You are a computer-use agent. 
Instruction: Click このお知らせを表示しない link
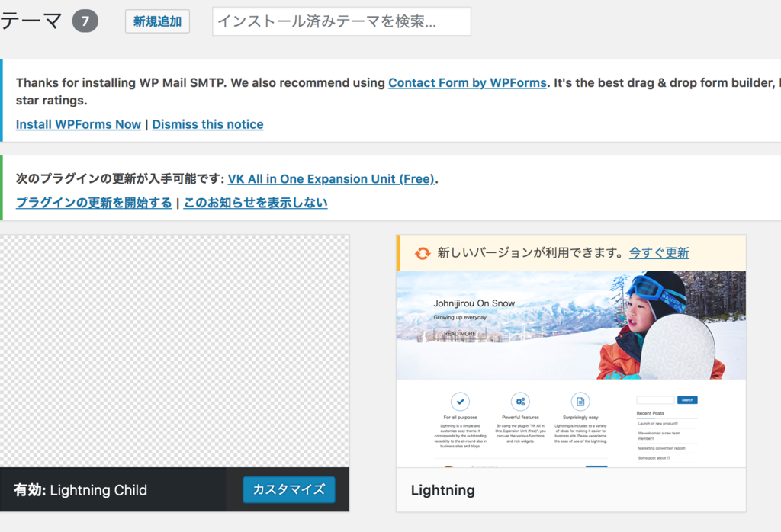256,203
